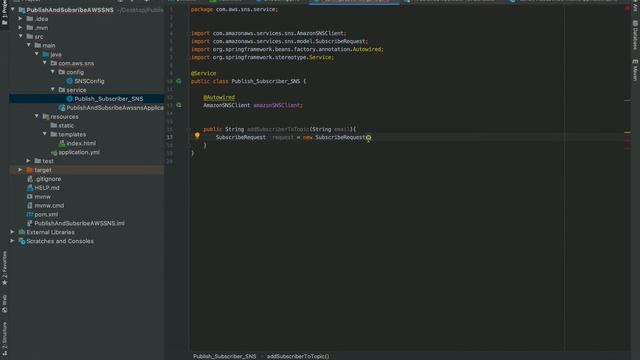
Task: Click the @Service annotation
Action: 204,73
